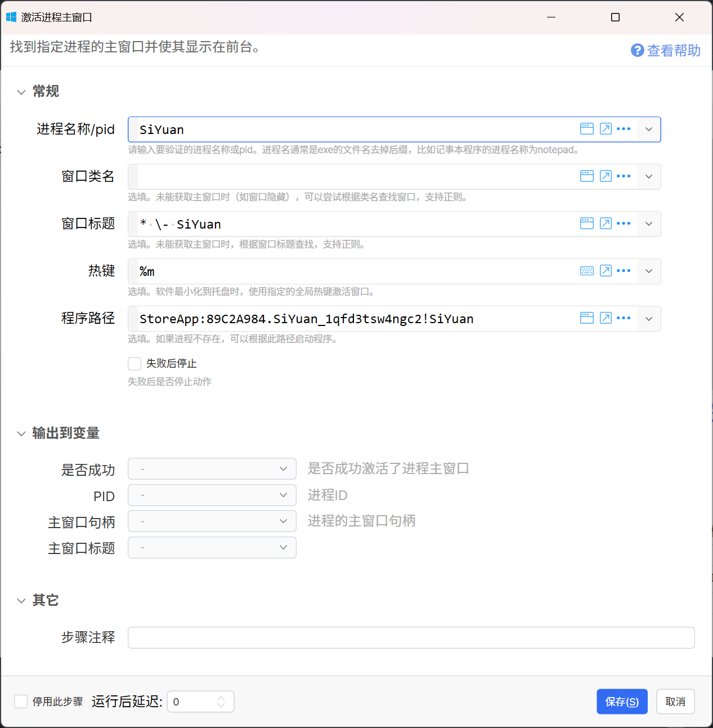Enable the 停用此步骤 checkbox
Image resolution: width=713 pixels, height=728 pixels.
point(21,702)
